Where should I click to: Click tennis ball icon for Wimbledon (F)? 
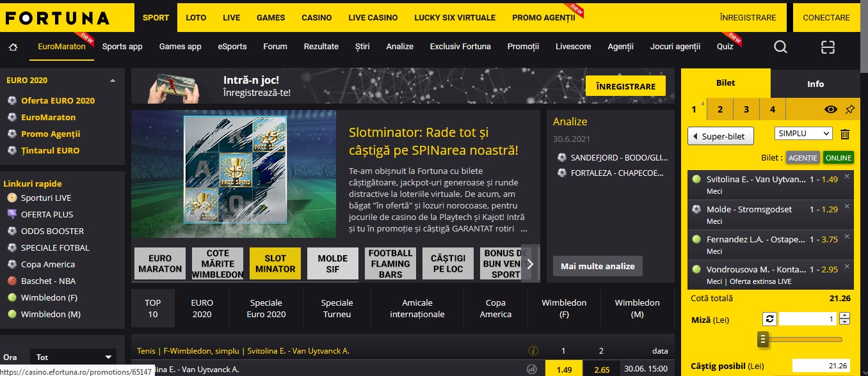point(12,297)
